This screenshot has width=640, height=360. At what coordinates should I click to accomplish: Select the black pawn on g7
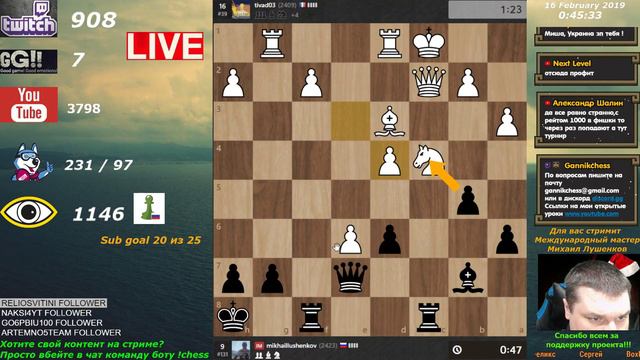point(272,278)
